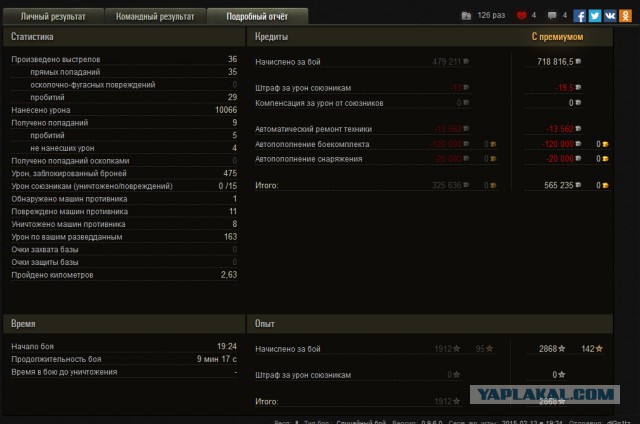Share the replay on VK
Image resolution: width=640 pixels, height=424 pixels.
tap(610, 16)
